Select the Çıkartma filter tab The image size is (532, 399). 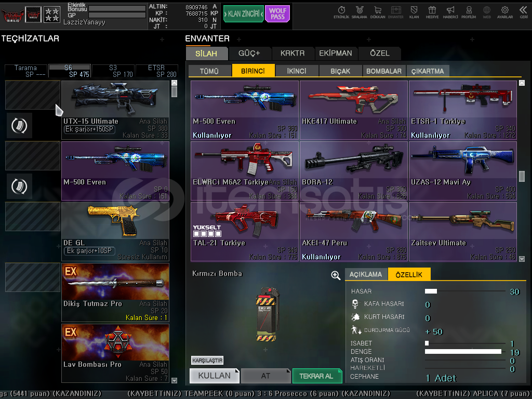[x=428, y=71]
